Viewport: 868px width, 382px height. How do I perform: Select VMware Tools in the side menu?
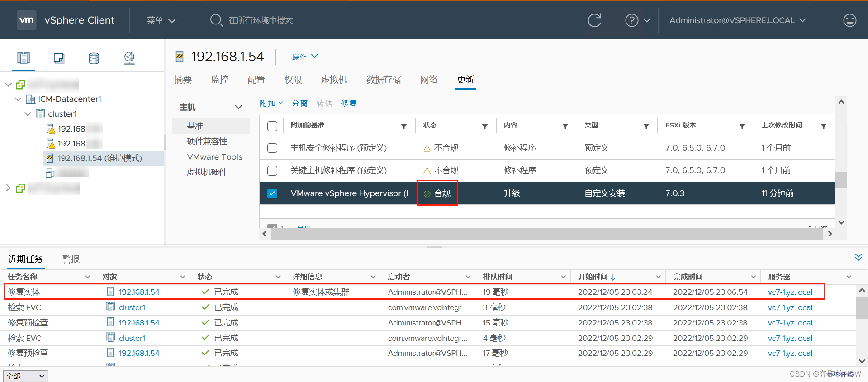[x=215, y=157]
